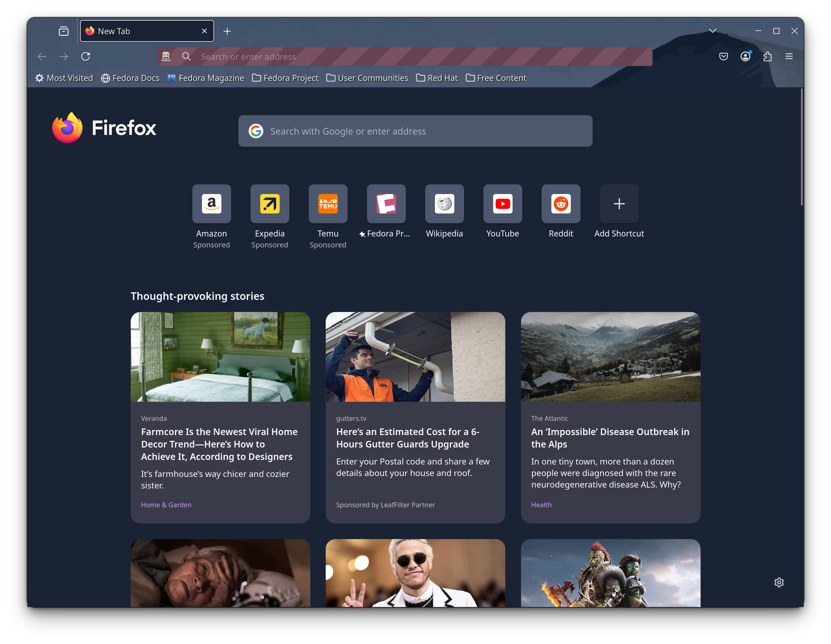Open the Firefox account menu
Screen dimensions: 831x644
(745, 56)
